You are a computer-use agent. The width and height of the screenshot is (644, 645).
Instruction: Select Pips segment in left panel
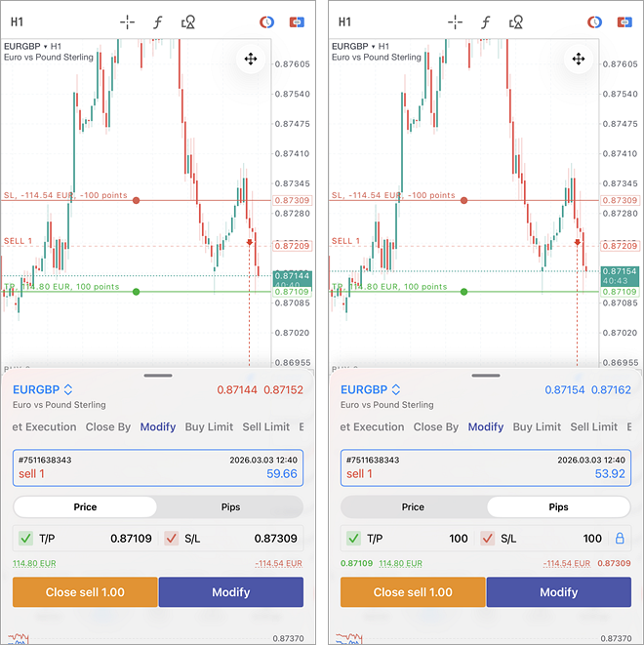point(230,506)
